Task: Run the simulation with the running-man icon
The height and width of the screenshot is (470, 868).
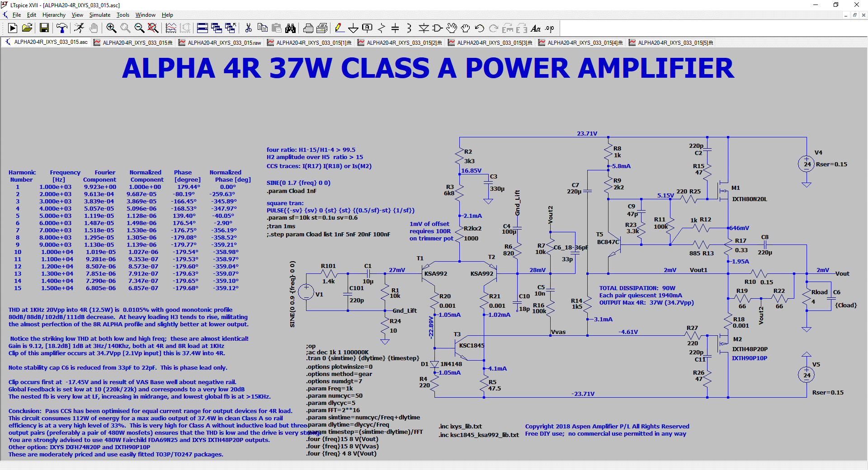Action: tap(79, 28)
